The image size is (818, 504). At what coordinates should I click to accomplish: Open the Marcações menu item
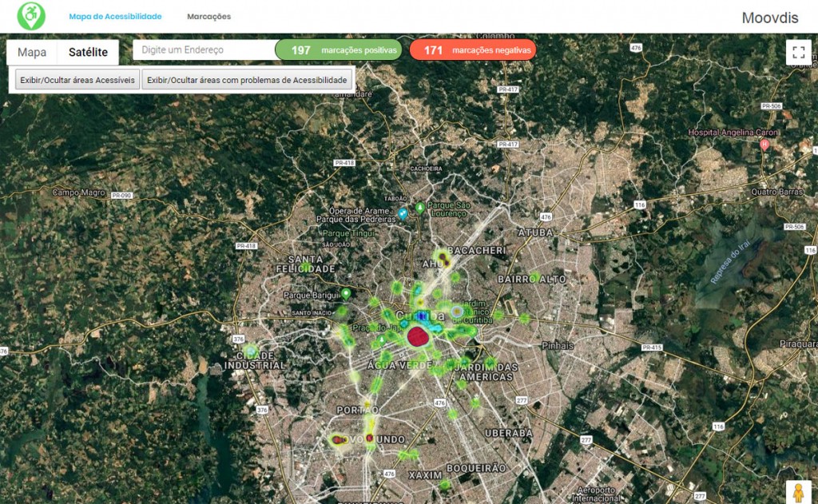click(x=208, y=17)
